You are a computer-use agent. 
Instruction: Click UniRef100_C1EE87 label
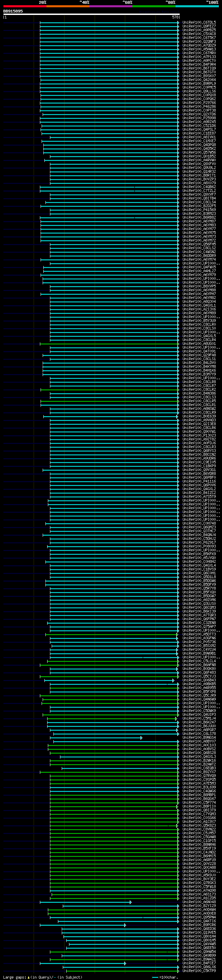point(199,133)
